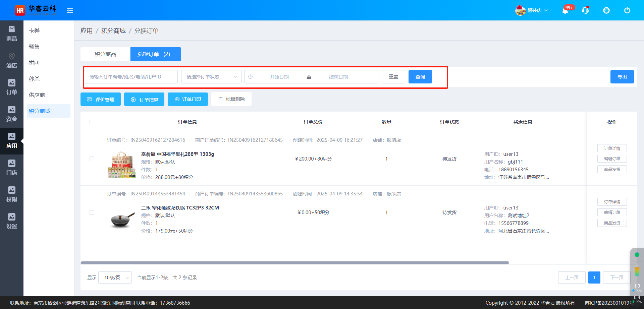Click the order number search input field
The height and width of the screenshot is (309, 644).
131,77
